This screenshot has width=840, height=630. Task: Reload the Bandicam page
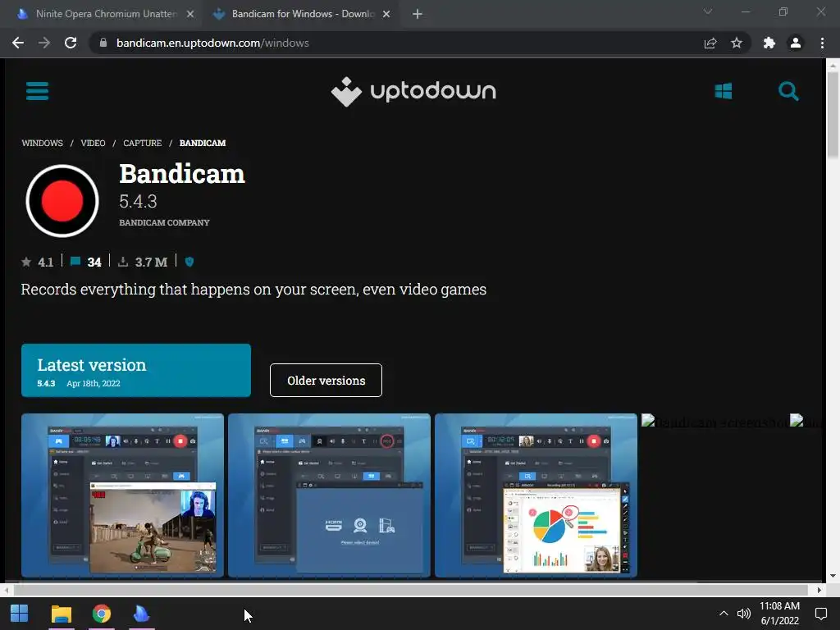click(71, 43)
